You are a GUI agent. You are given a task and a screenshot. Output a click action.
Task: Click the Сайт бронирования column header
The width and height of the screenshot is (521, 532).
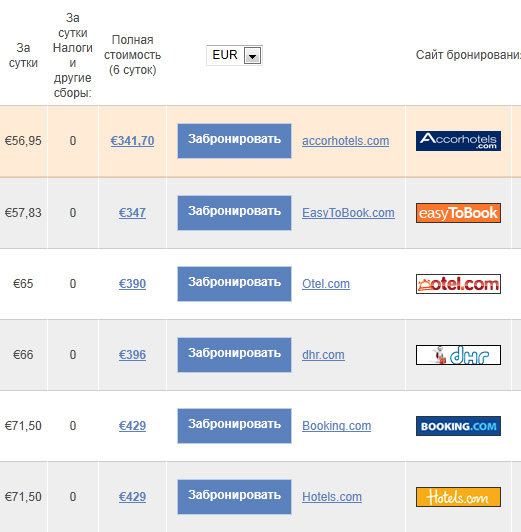coord(468,55)
